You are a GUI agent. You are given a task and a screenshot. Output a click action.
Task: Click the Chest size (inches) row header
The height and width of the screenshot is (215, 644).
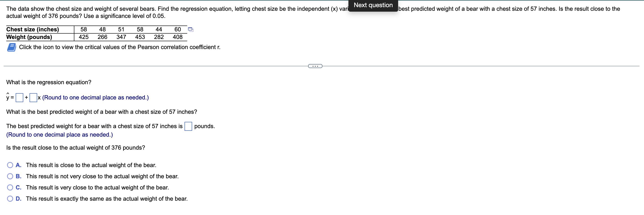32,29
